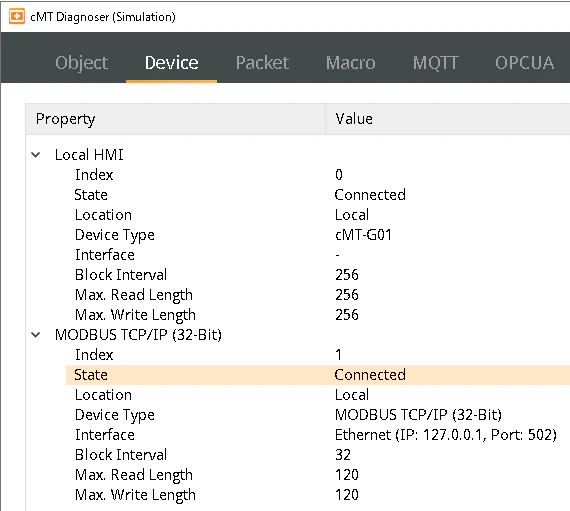Click Block Interval value 32
The width and height of the screenshot is (570, 511).
click(343, 455)
